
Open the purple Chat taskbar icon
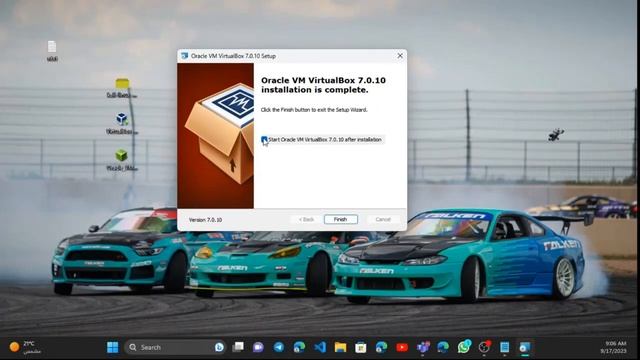pos(258,347)
